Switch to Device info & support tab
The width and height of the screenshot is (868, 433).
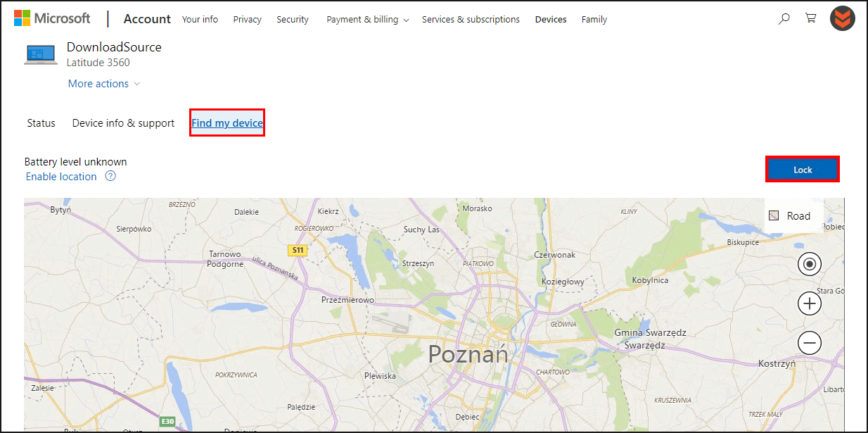click(123, 123)
